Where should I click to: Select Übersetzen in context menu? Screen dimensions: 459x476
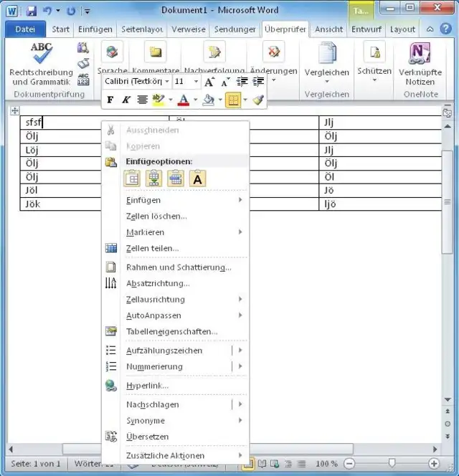click(176, 437)
